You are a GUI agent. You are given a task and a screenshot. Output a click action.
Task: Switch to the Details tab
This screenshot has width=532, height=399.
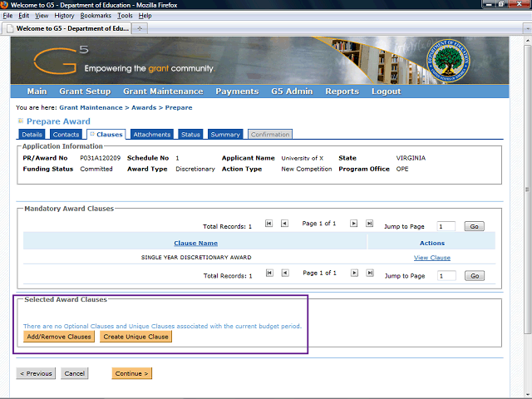click(32, 135)
